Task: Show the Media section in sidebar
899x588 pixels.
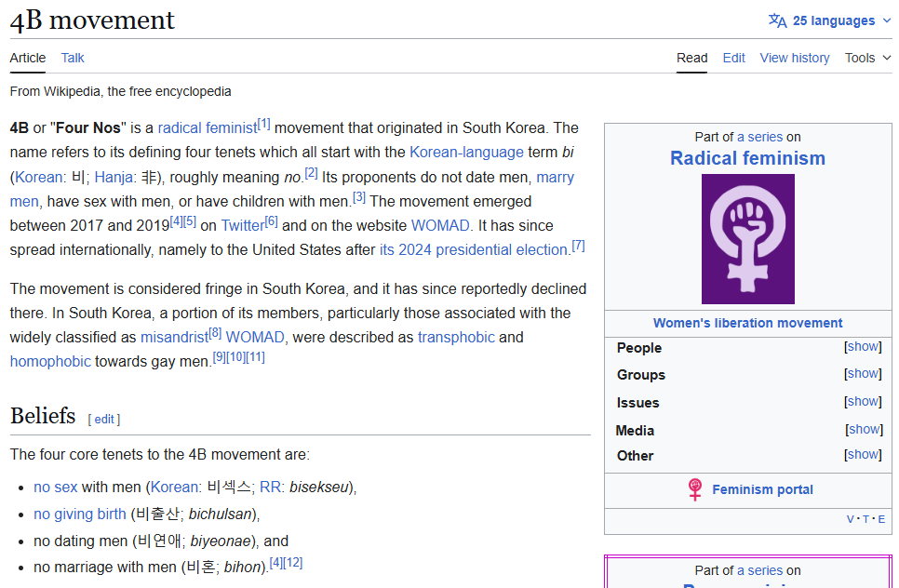Action: tap(864, 429)
